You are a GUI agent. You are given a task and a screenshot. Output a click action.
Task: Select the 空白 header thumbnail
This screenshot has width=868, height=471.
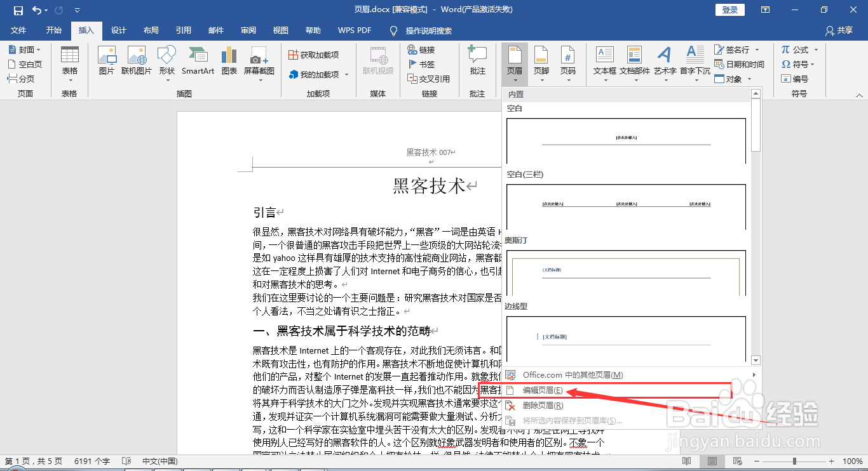626,140
